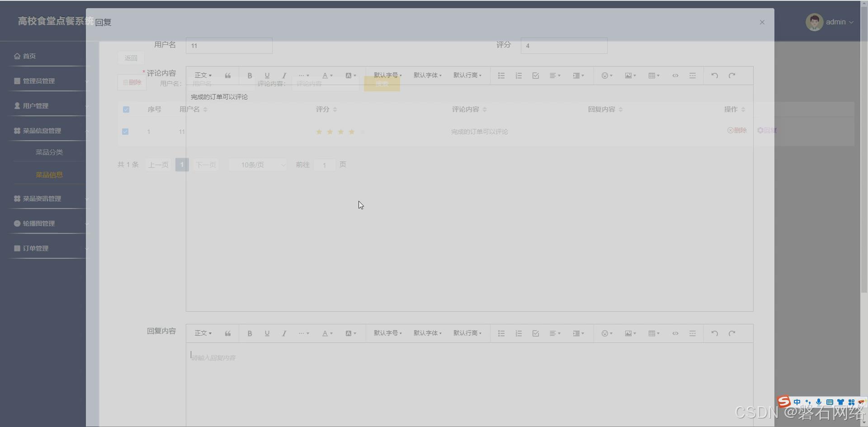
Task: Insert bulleted list in comment content editor
Action: (501, 76)
